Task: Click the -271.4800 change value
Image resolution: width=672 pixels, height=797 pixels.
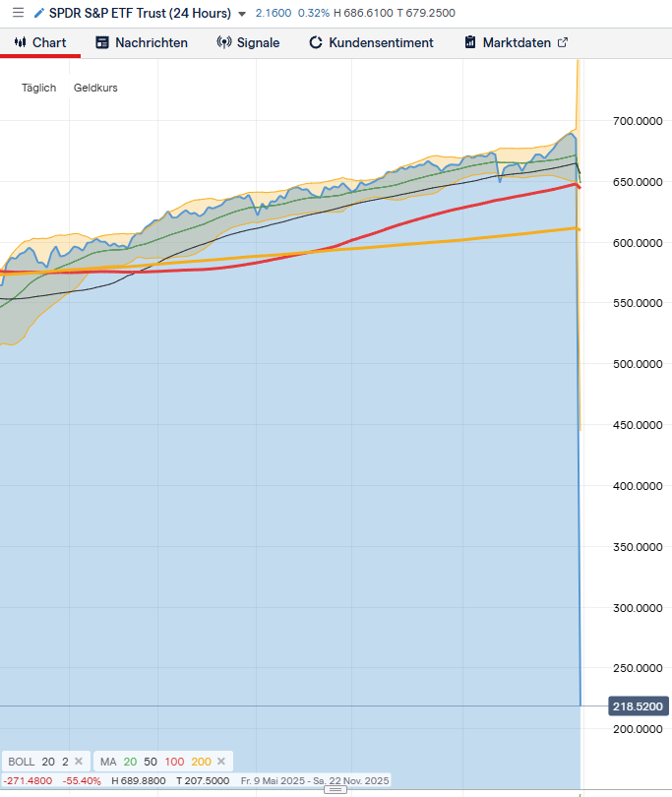Action: pos(28,780)
